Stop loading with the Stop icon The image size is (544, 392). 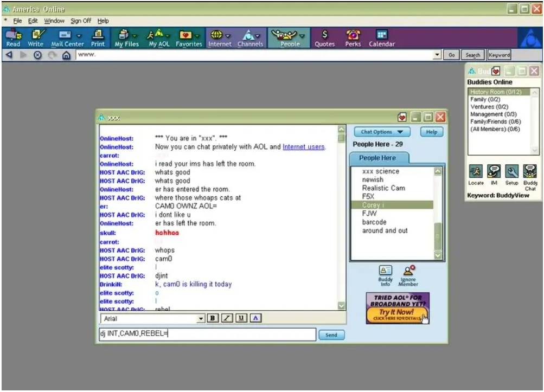pos(37,55)
